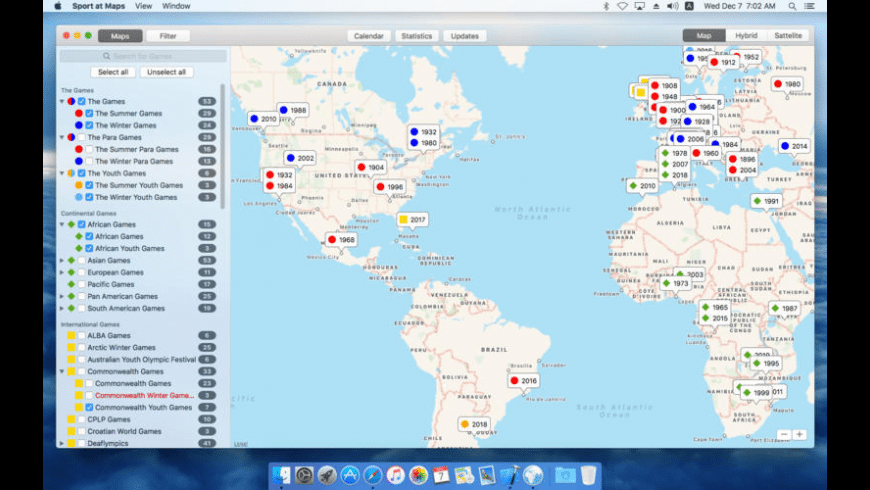
Task: Collapse The Games group
Action: (62, 102)
